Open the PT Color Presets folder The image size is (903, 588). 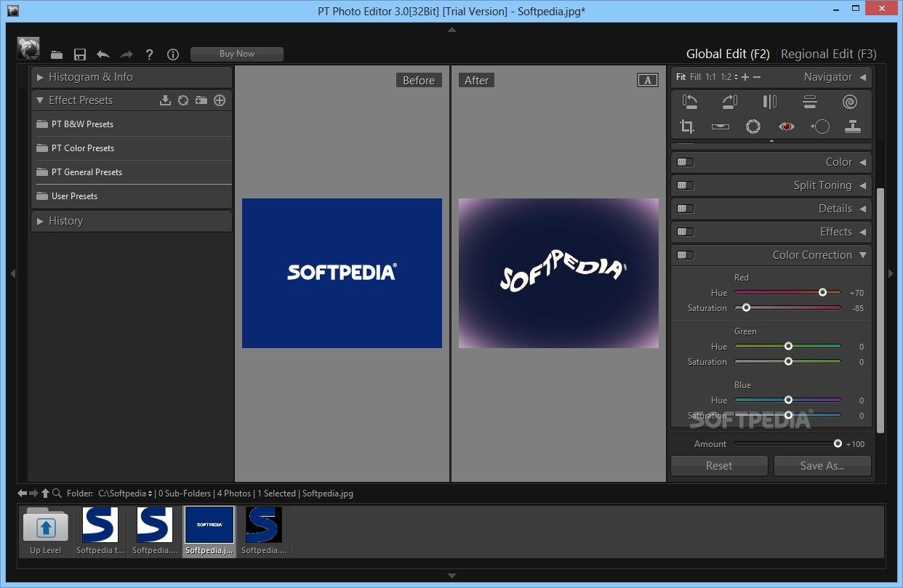tap(132, 148)
